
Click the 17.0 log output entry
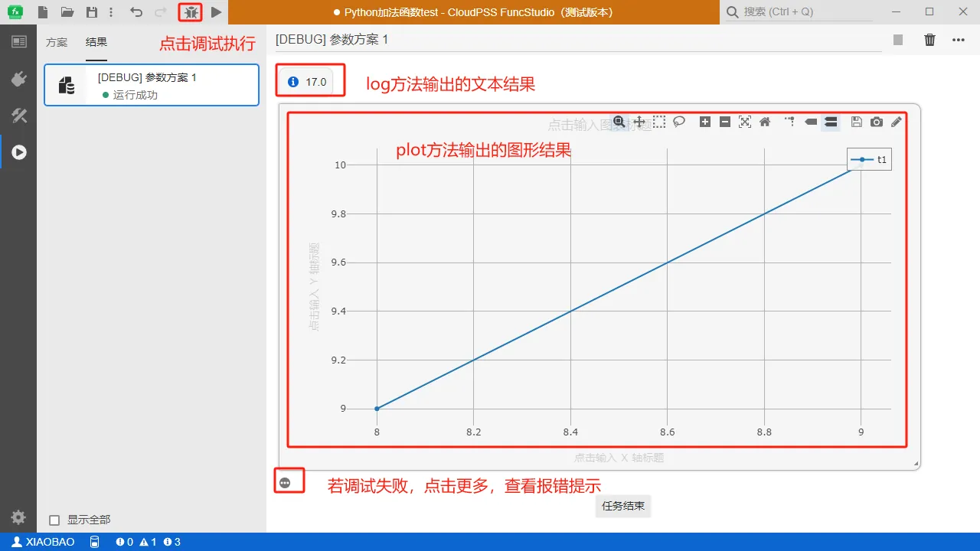coord(307,82)
